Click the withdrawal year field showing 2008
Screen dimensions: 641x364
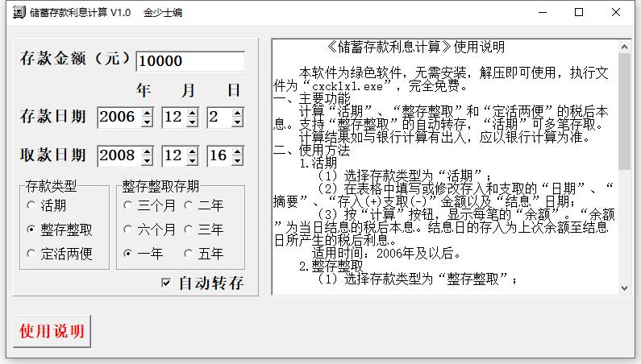pyautogui.click(x=118, y=155)
